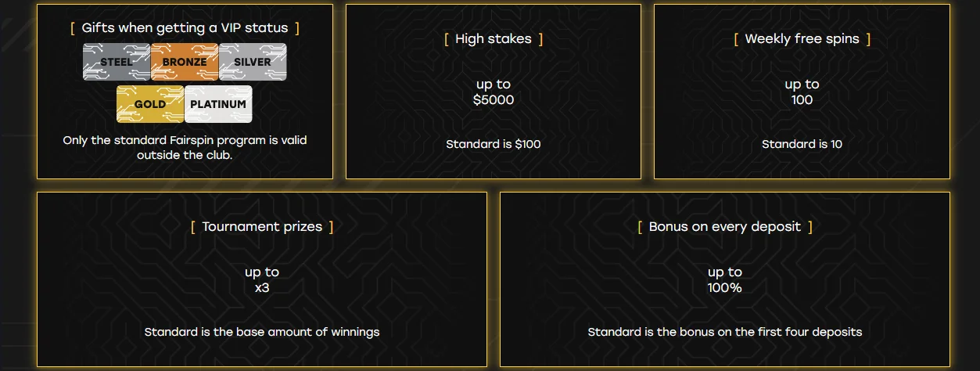Click the Weekly free spins heading

tap(802, 39)
